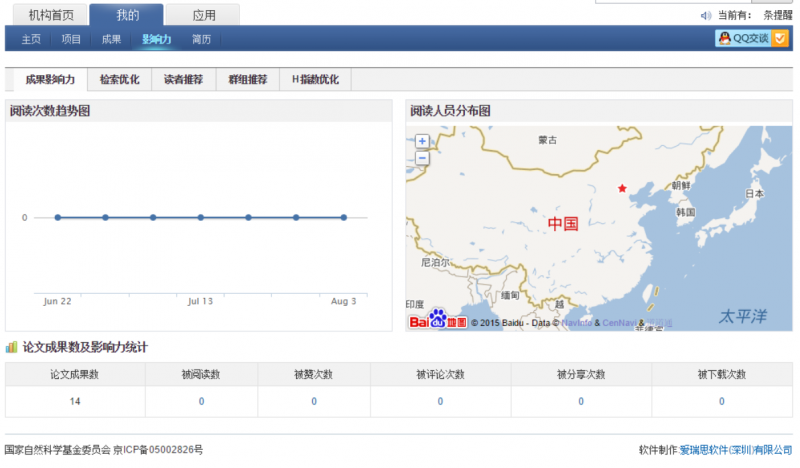Screen dimensions: 800x468
Task: Click the 被阅读数 column header
Action: [x=201, y=375]
